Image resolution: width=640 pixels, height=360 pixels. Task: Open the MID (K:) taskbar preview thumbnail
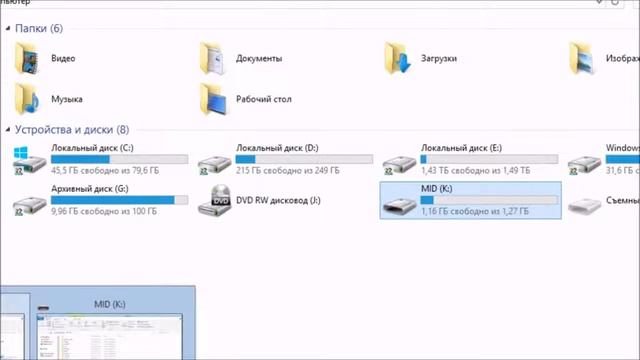(109, 337)
